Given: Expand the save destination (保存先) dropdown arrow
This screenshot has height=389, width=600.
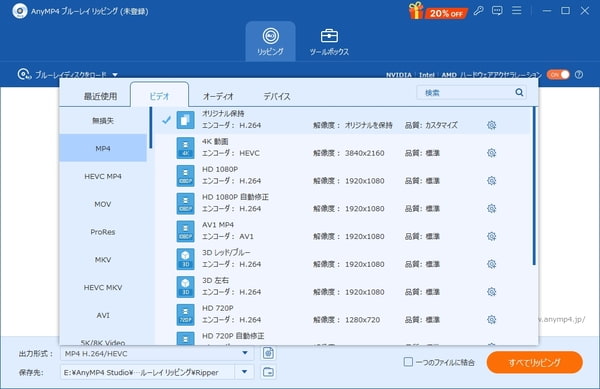Looking at the screenshot, I should pos(244,372).
